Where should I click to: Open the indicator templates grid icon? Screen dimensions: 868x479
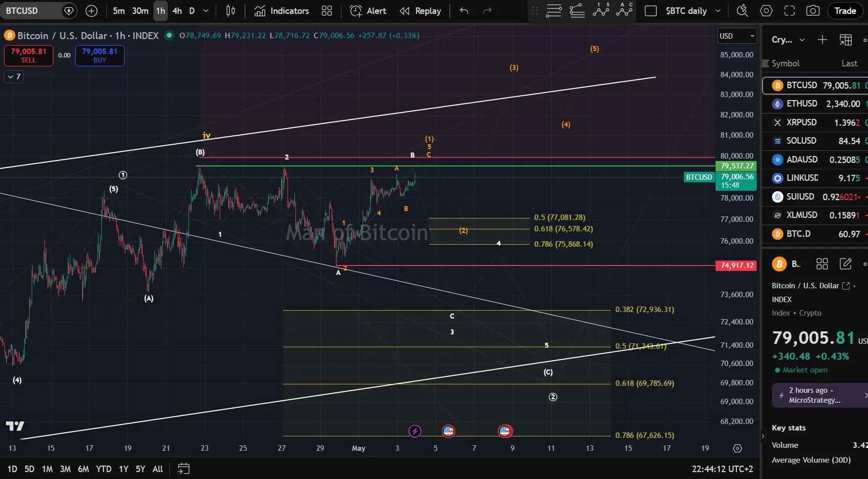(x=327, y=11)
